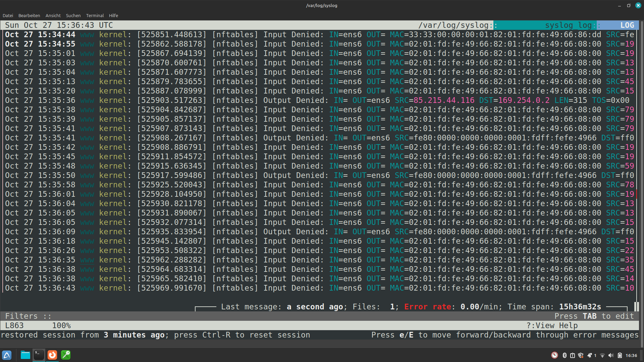
Task: Click the battery status tray icon
Action: click(x=620, y=355)
